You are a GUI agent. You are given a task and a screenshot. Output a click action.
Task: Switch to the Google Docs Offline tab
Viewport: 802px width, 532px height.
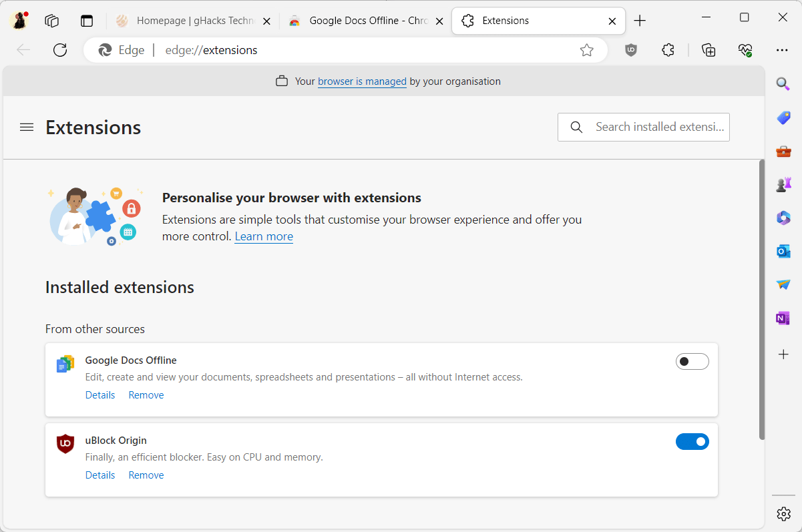(364, 20)
